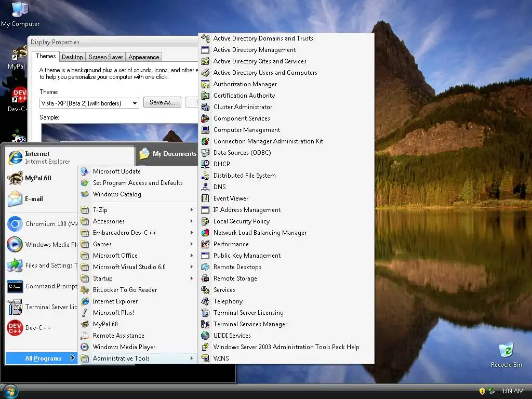532x399 pixels.
Task: Expand the Administrative Tools submenu
Action: tap(137, 358)
